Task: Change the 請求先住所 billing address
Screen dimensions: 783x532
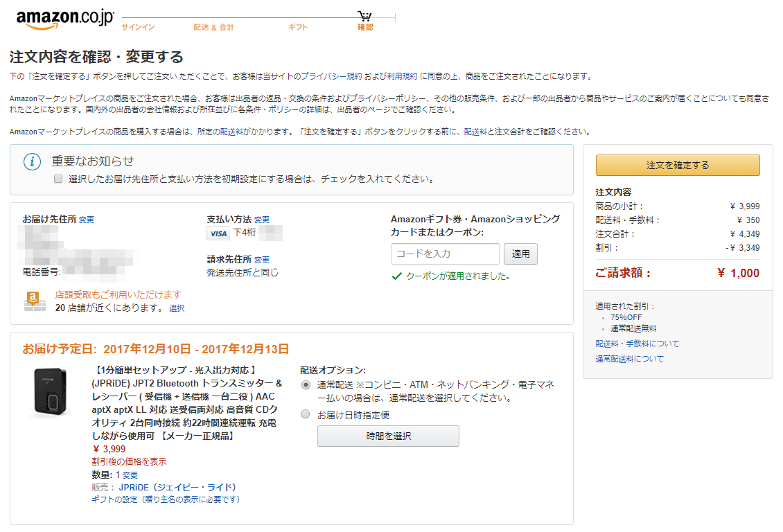Action: (x=262, y=260)
